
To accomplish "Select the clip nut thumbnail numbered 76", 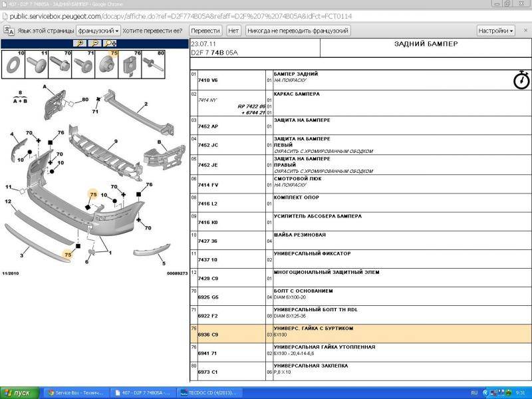I will pyautogui.click(x=131, y=63).
